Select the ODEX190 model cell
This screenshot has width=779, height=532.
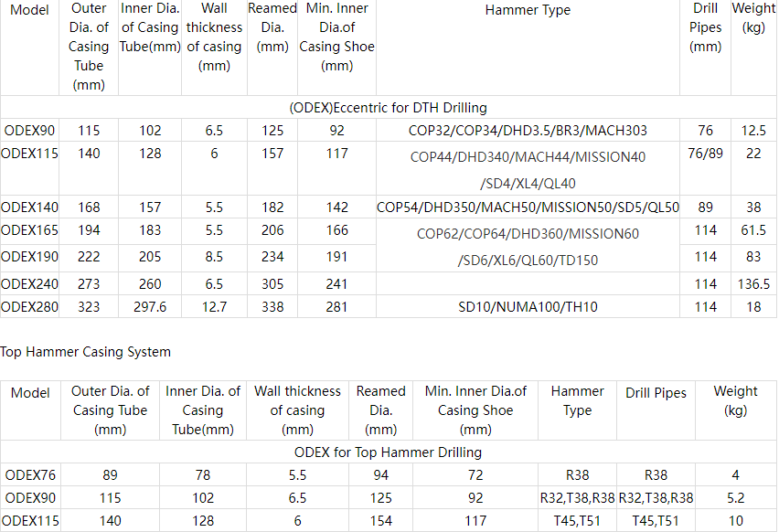click(x=29, y=257)
